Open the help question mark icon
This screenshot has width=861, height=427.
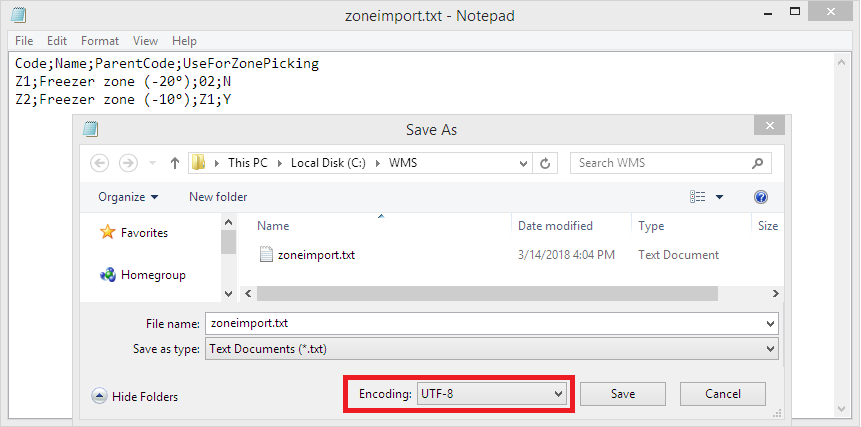coord(760,197)
